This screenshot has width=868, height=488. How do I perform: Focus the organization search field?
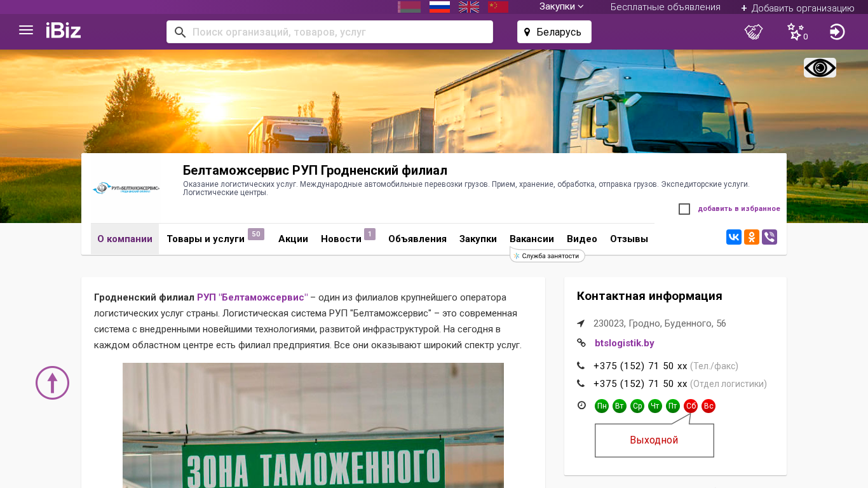pos(330,32)
